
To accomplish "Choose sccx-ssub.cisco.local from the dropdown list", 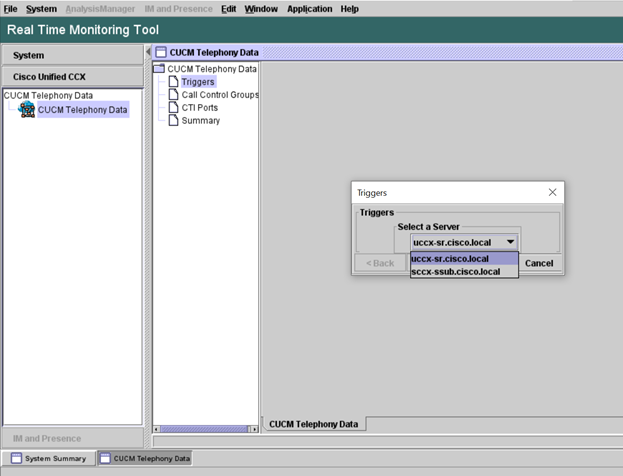I will (464, 272).
